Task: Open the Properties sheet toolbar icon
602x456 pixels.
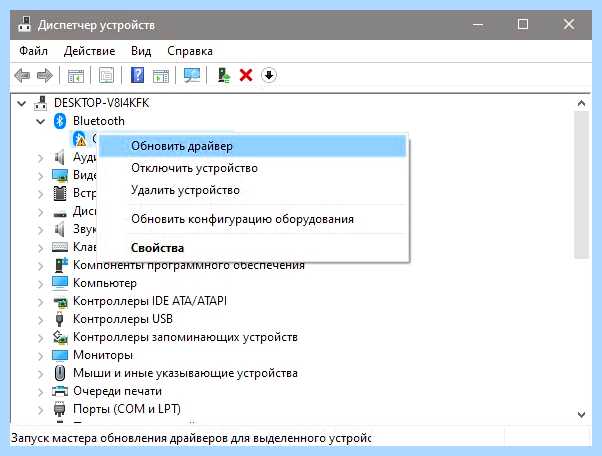Action: 106,75
